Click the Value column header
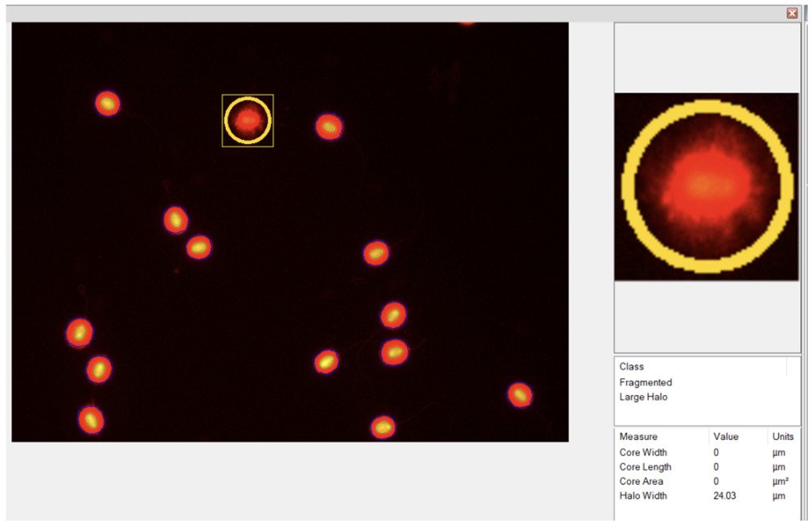 (x=725, y=437)
